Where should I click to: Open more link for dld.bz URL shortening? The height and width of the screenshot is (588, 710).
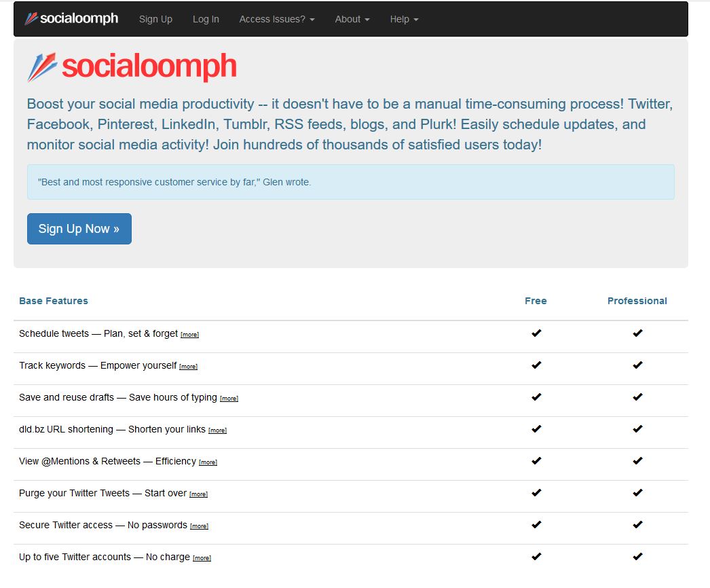[217, 430]
